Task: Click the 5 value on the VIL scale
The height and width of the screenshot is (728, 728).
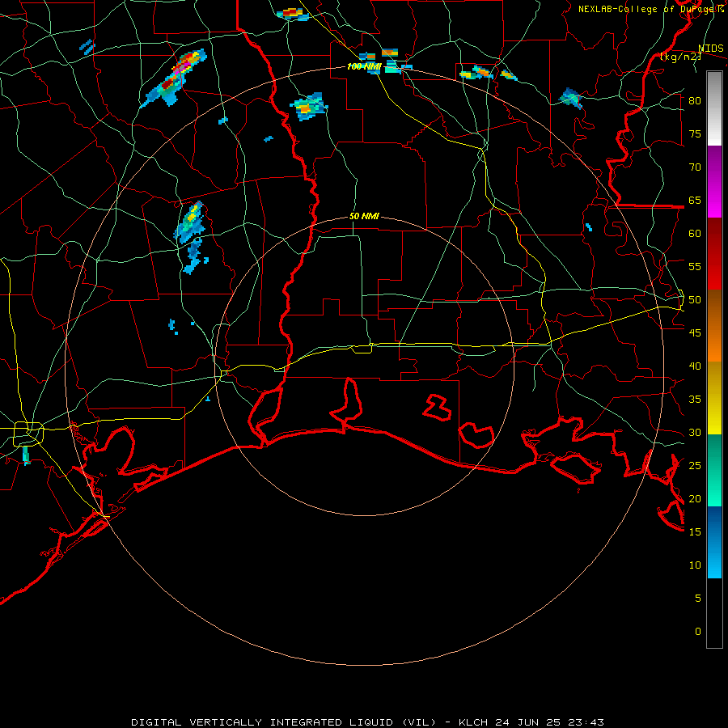Action: (x=697, y=598)
